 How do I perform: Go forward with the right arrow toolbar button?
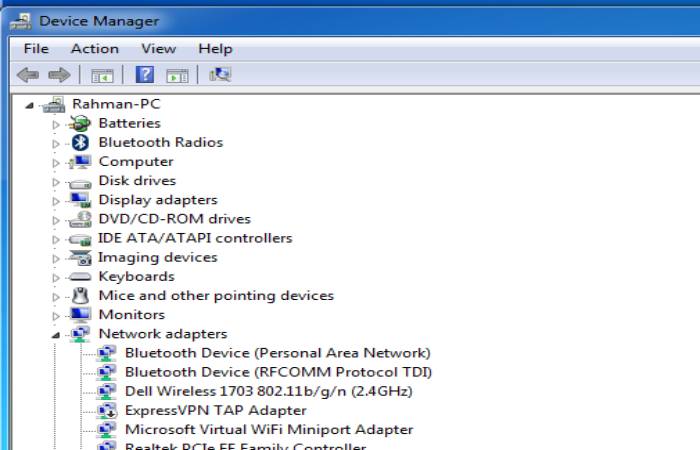[x=59, y=75]
